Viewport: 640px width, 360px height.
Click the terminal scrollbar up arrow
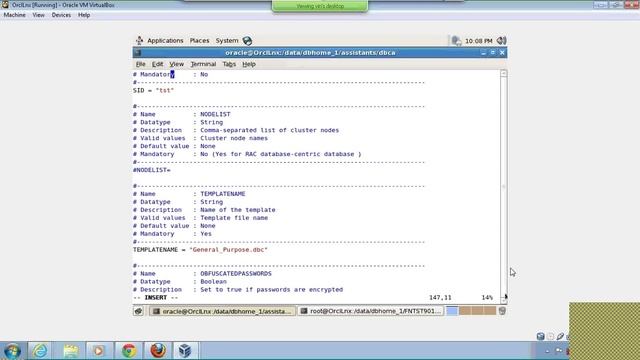[x=504, y=73]
